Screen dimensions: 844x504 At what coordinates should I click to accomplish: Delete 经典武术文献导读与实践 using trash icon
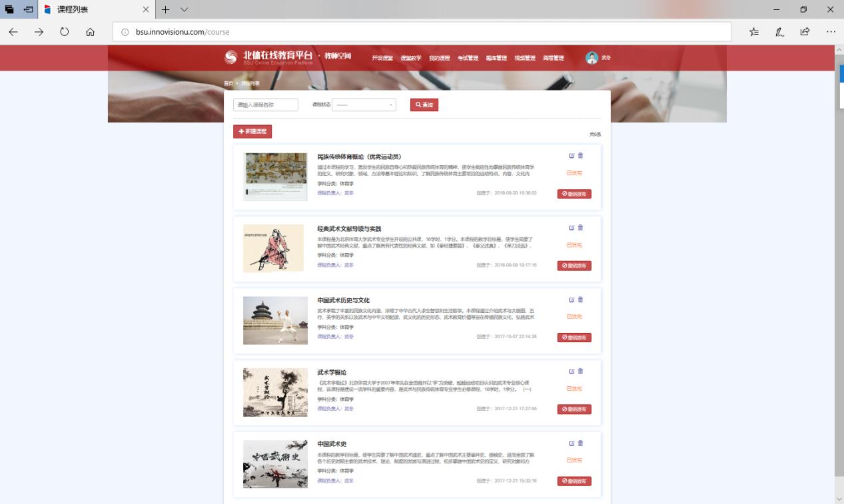(x=580, y=227)
